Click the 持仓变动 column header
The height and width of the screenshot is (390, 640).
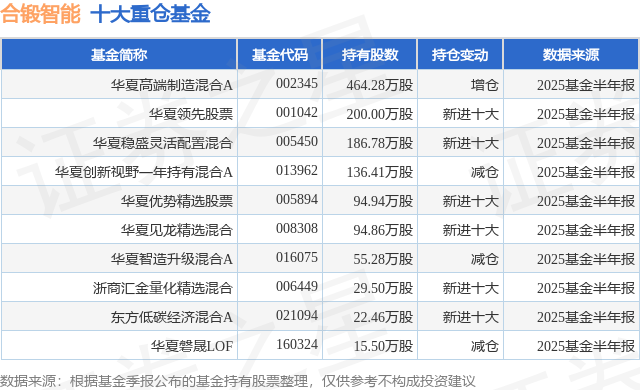pyautogui.click(x=460, y=55)
